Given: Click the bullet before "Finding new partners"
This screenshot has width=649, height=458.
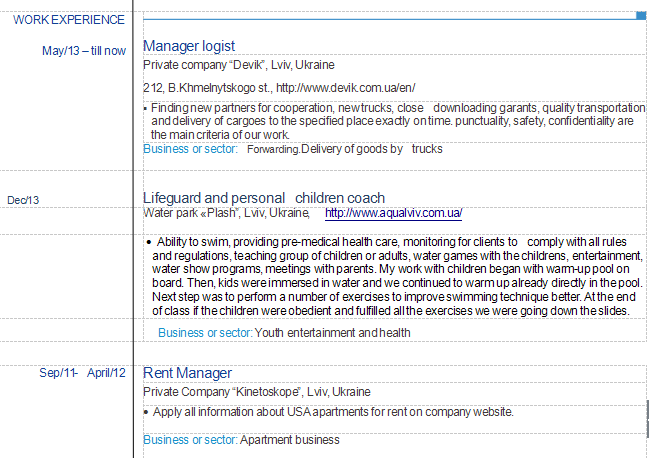Looking at the screenshot, I should tap(146, 107).
